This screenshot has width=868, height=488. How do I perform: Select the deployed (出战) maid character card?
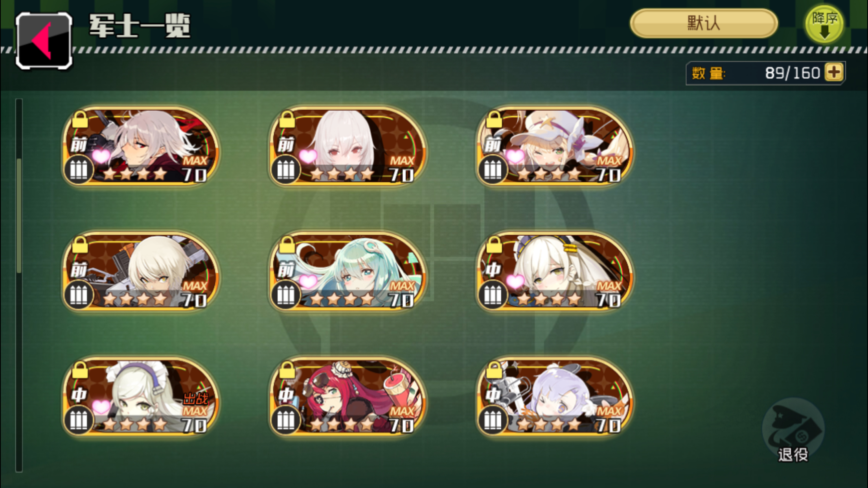click(x=141, y=396)
